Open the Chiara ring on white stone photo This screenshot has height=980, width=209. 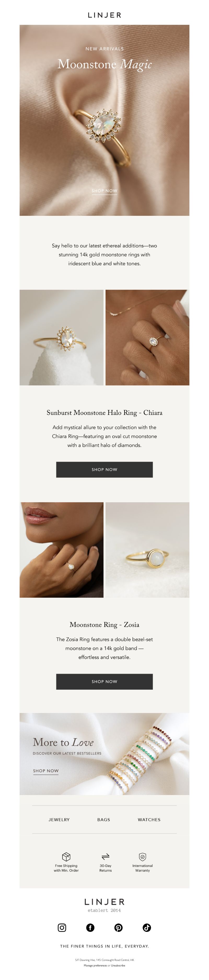[x=61, y=338]
